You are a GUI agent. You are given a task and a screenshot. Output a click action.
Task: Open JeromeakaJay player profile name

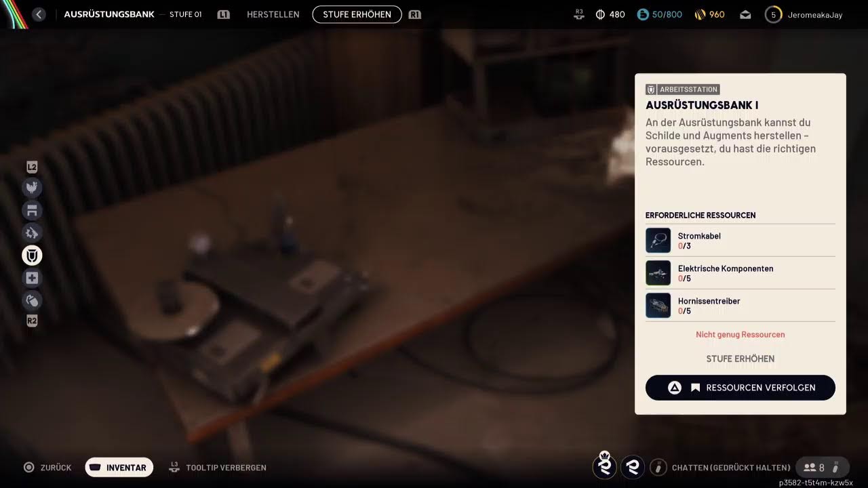click(815, 15)
